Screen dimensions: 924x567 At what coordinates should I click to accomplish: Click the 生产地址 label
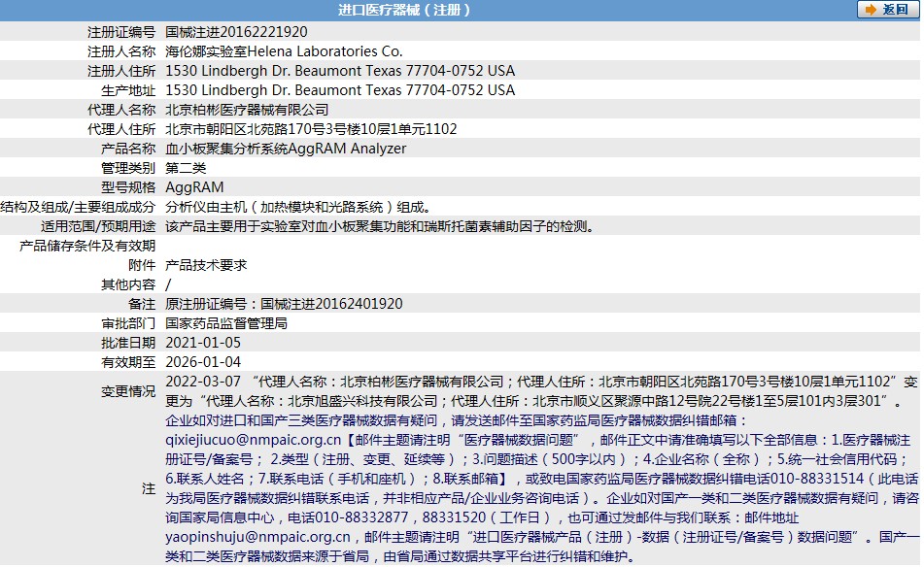128,90
